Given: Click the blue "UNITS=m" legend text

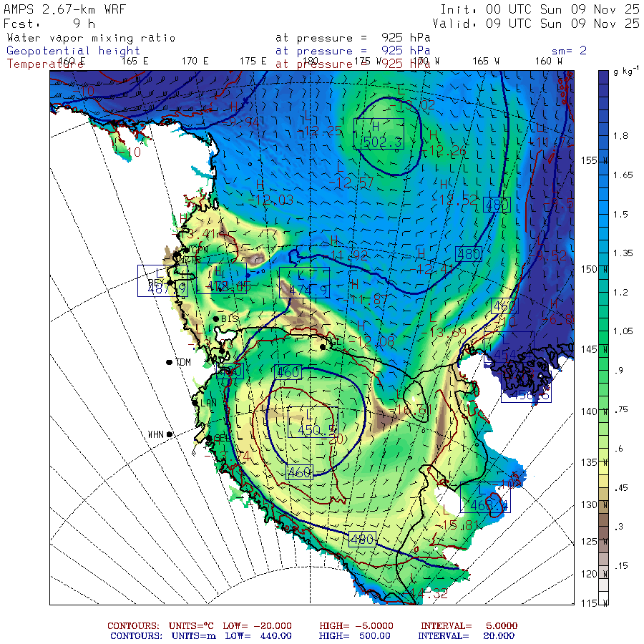Looking at the screenshot, I should (x=193, y=636).
